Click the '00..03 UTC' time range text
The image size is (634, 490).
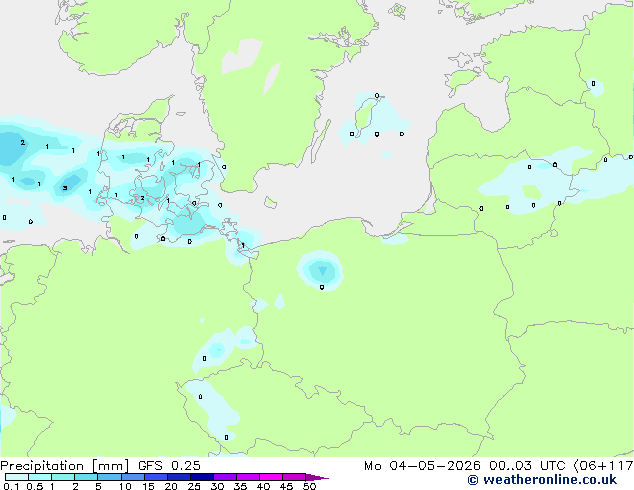(x=527, y=466)
